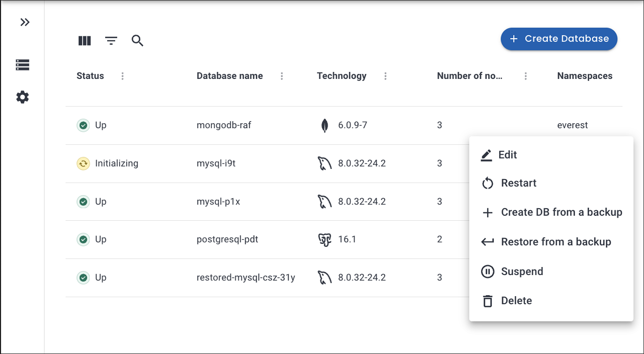Select Edit from the context menu
Screen dimensions: 644x354
coord(507,155)
